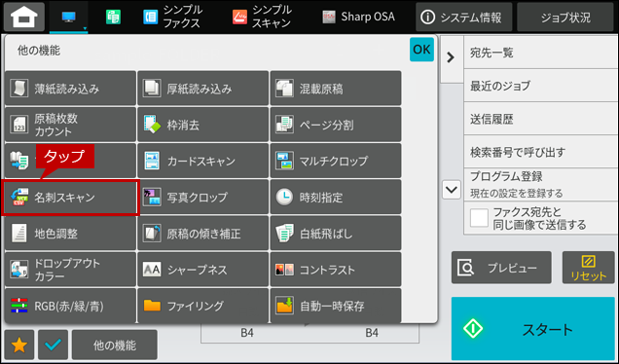Click 他の機能 button at bottom
619x364 pixels.
tap(115, 346)
